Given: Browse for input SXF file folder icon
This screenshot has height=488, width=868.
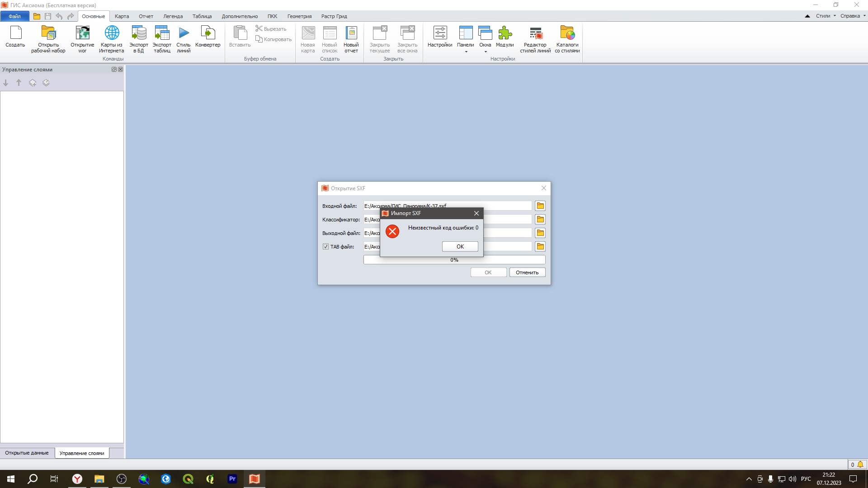Looking at the screenshot, I should pos(540,206).
